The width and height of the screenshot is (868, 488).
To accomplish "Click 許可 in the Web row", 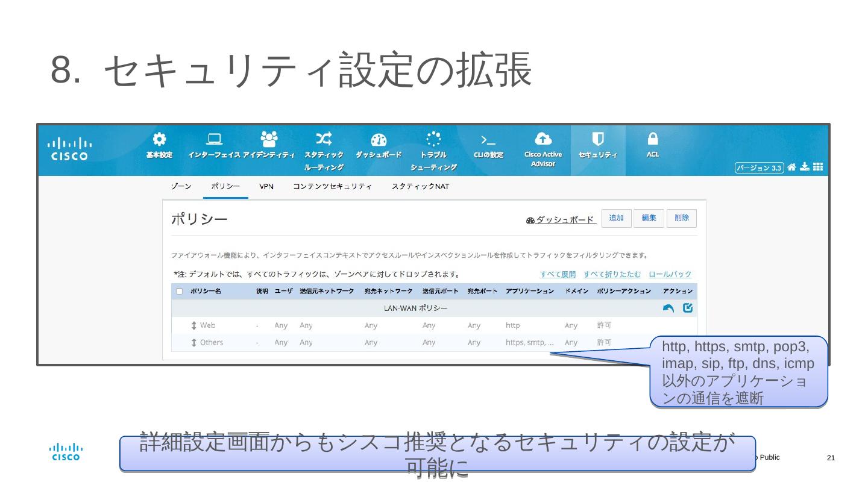I will pyautogui.click(x=604, y=325).
